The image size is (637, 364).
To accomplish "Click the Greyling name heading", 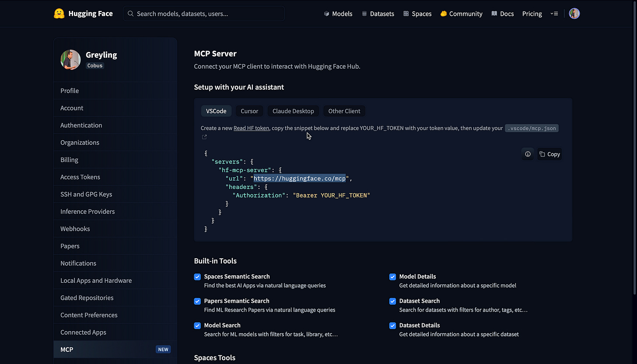I will 101,55.
